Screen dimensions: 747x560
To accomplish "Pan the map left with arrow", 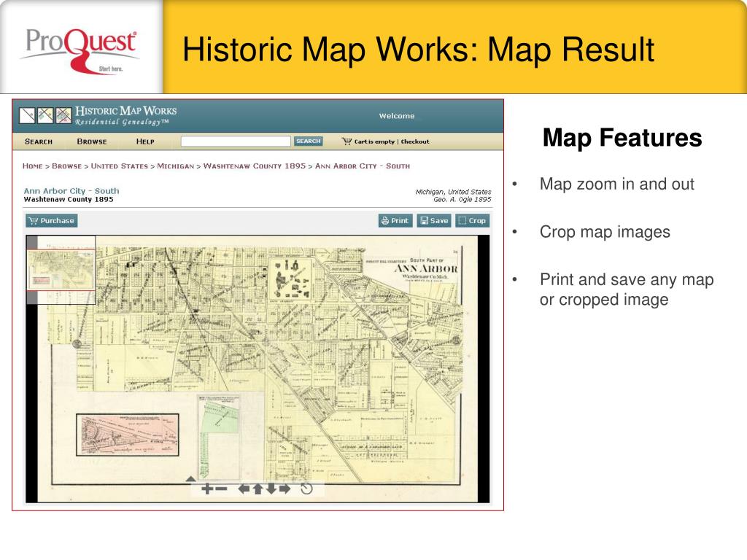I will [x=244, y=489].
